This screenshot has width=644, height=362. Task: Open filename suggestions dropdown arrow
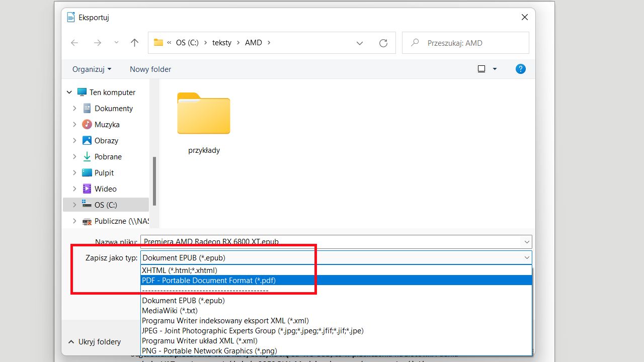point(527,242)
